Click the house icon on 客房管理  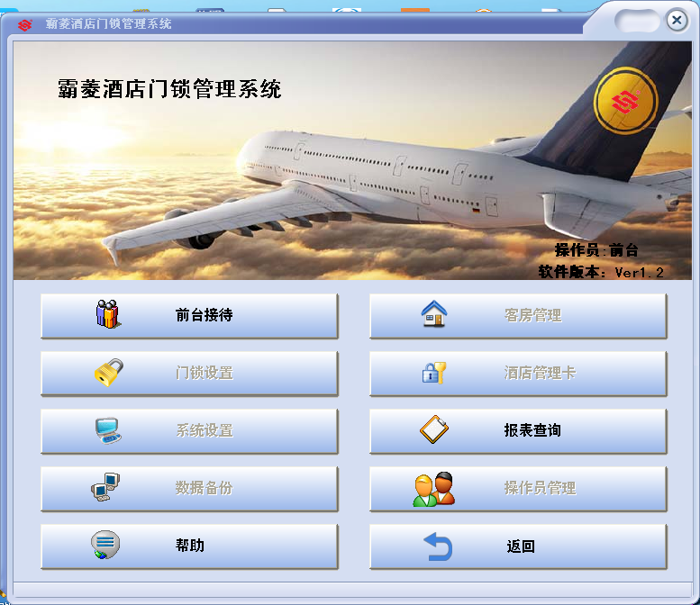[434, 313]
